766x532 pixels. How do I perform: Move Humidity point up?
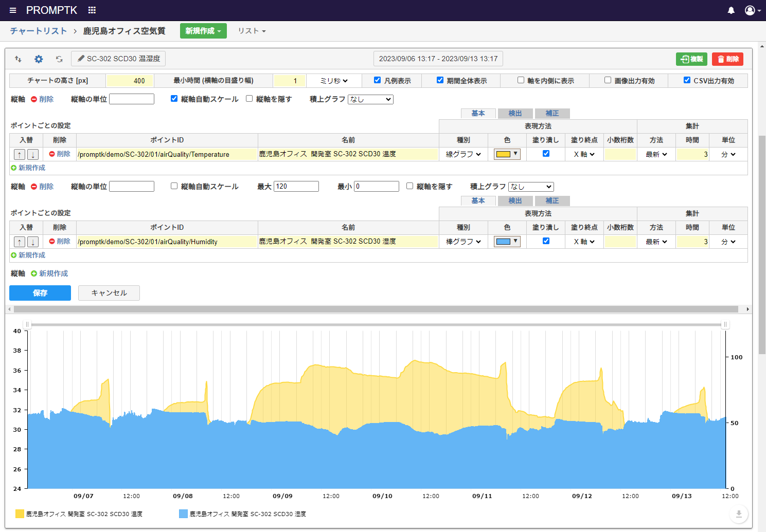[x=20, y=242]
